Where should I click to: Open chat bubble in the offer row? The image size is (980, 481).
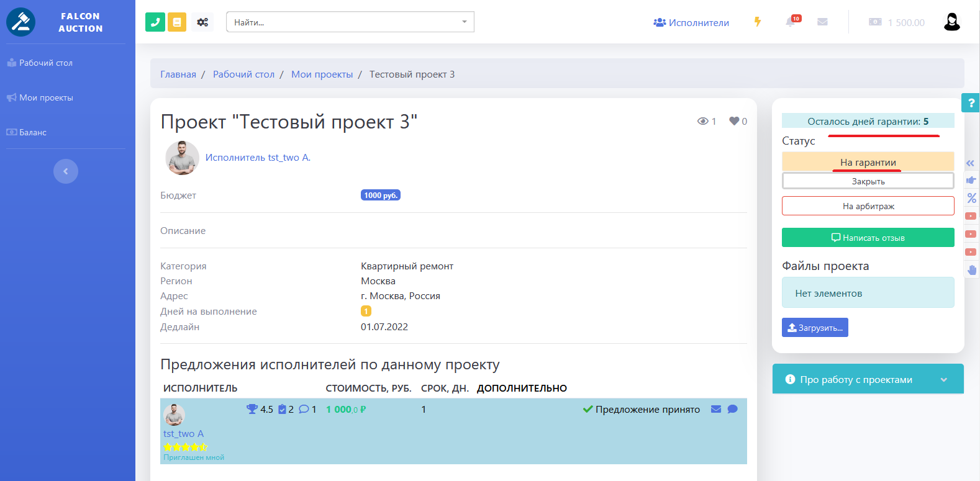pyautogui.click(x=733, y=409)
